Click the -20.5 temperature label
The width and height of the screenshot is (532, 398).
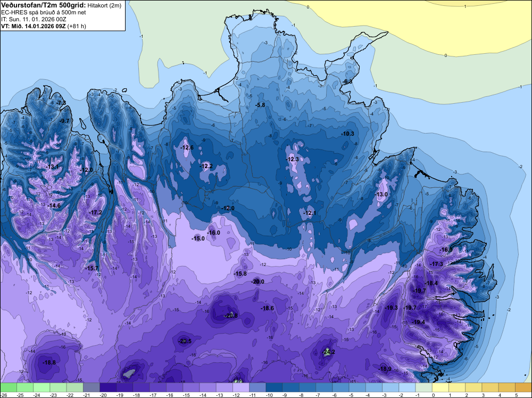tap(185, 342)
